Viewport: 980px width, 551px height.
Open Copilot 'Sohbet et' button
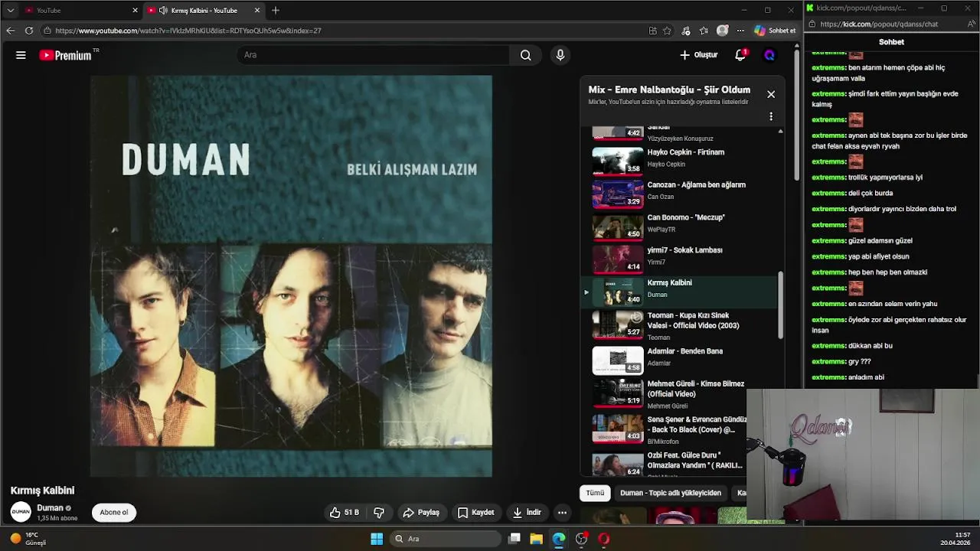(x=775, y=31)
